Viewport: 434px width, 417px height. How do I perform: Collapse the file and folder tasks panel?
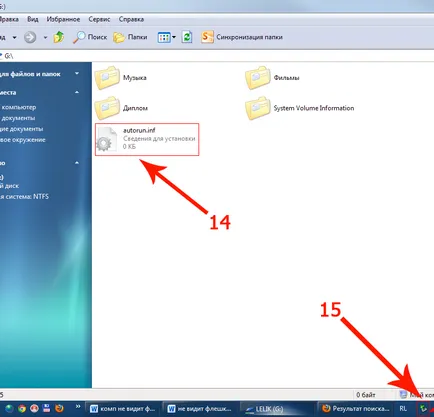coord(77,73)
